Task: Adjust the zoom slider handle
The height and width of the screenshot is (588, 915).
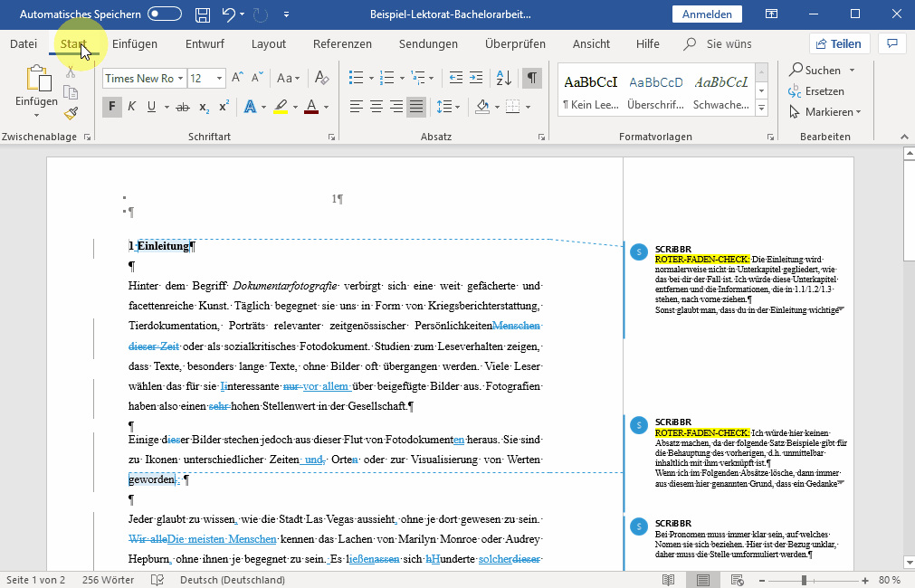Action: click(804, 581)
